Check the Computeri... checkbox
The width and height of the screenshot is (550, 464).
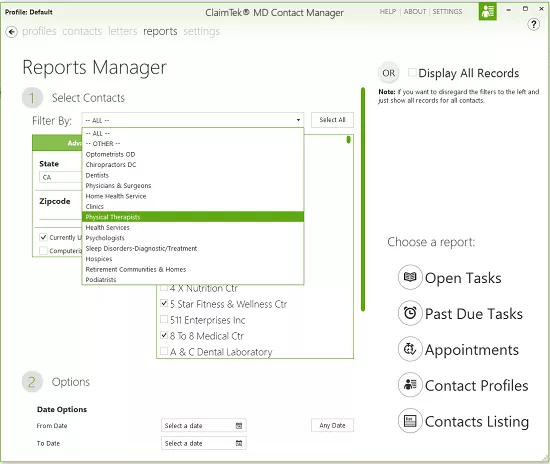coord(43,250)
